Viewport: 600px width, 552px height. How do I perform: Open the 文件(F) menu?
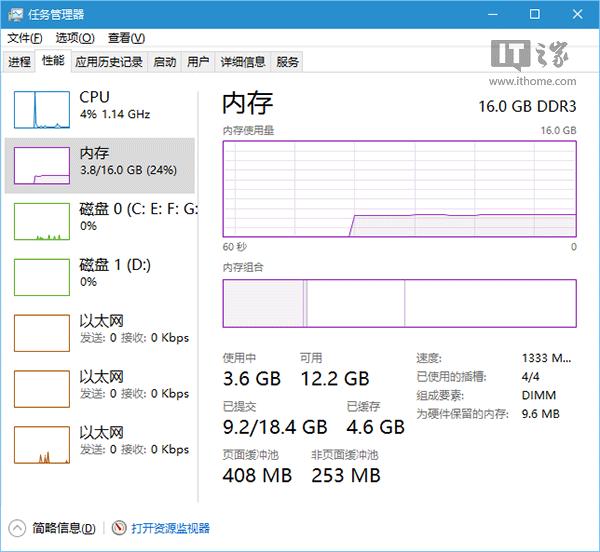[x=25, y=38]
